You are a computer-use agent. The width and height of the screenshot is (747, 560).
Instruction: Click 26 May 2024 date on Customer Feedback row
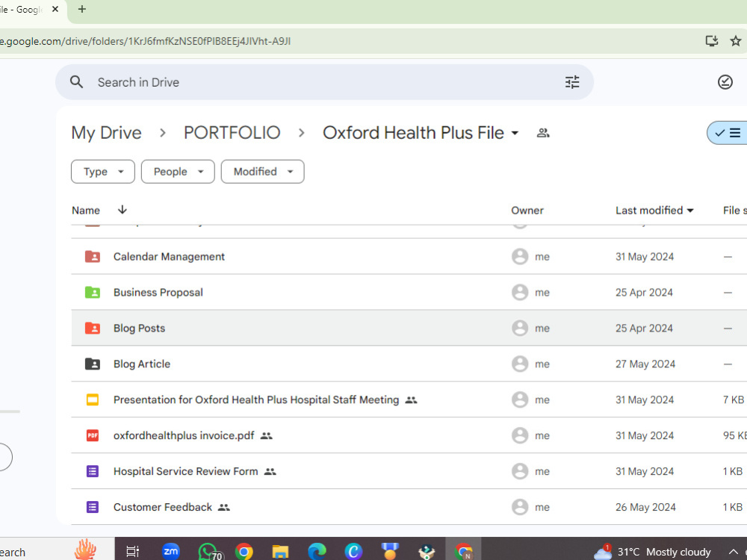point(645,507)
